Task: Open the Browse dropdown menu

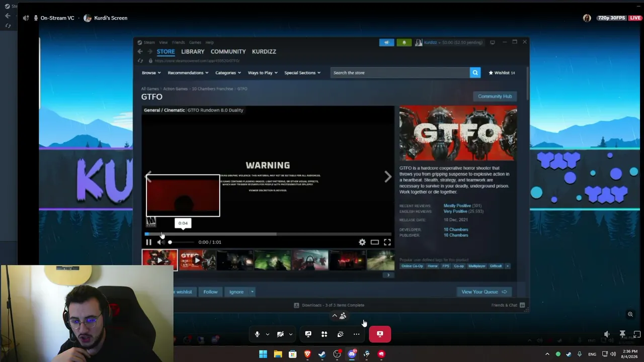Action: [x=151, y=72]
